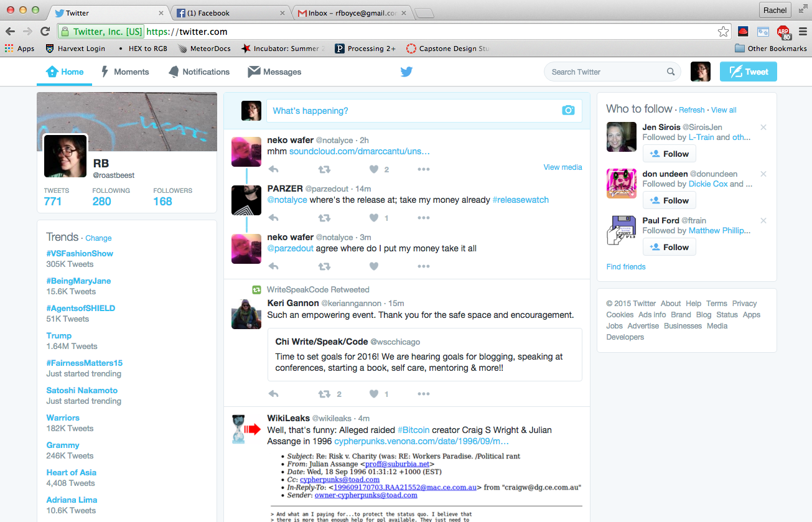Reply to neko wafer's soundcloud tweet
The height and width of the screenshot is (522, 812).
coord(273,169)
